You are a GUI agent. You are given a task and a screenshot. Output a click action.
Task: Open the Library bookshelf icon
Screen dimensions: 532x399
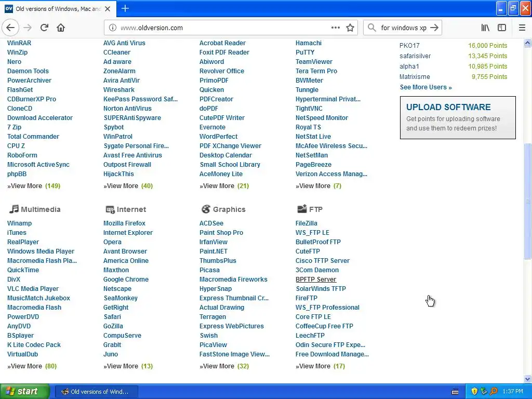click(485, 28)
